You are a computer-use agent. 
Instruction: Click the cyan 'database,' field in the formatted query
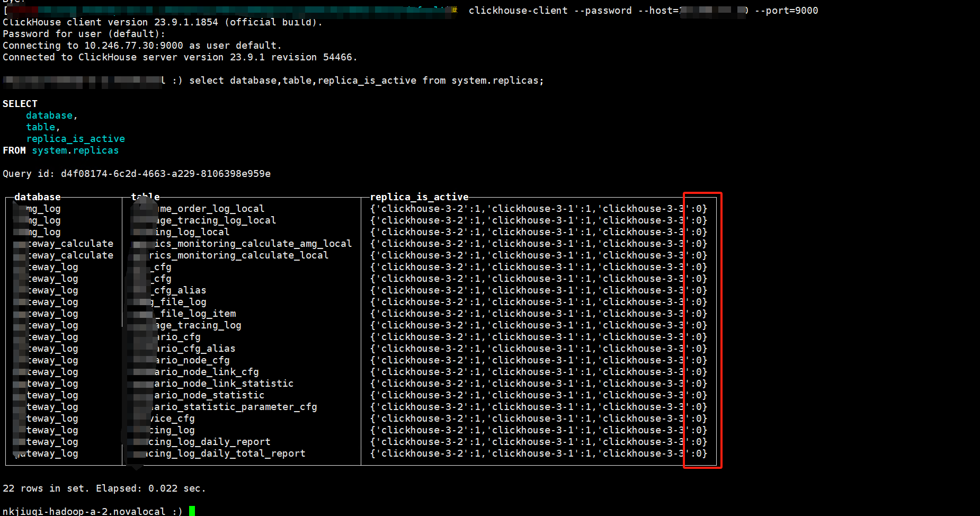tap(52, 115)
